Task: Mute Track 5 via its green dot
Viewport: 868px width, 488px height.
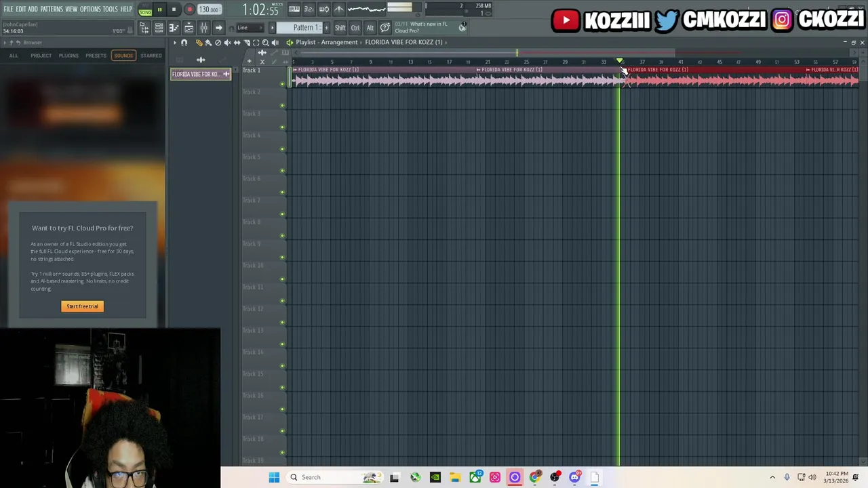Action: pos(283,171)
